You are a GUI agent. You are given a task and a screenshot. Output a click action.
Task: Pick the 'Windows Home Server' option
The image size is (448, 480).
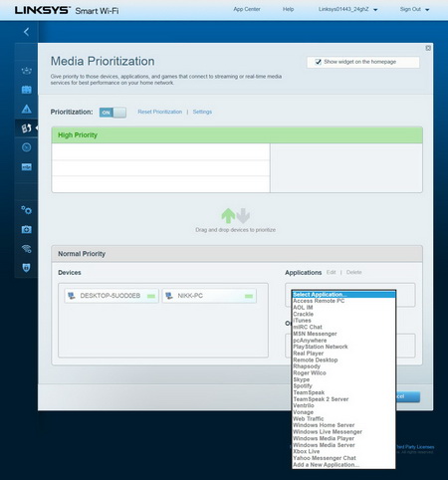pos(343,425)
